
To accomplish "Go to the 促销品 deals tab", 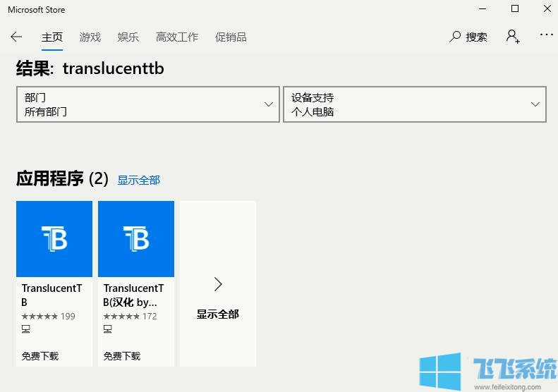I will 231,37.
